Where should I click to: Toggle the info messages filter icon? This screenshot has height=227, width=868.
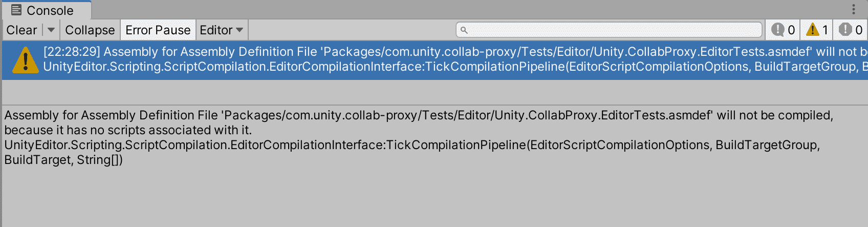click(783, 30)
